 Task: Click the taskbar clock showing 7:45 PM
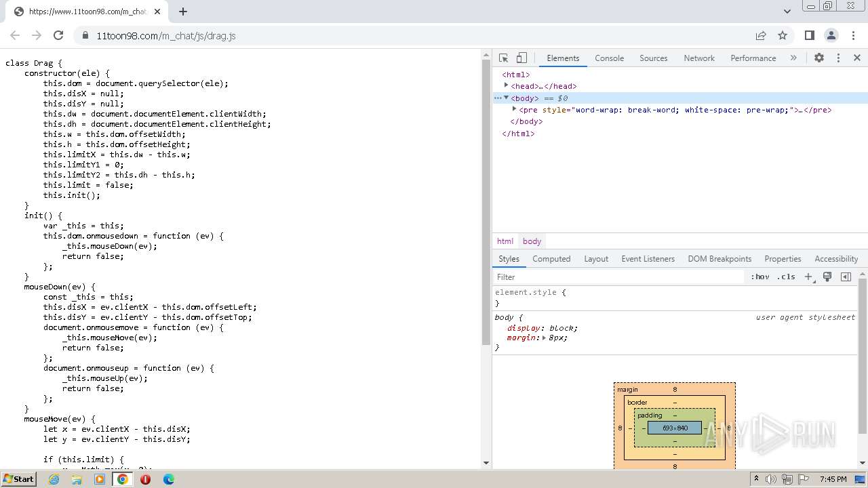coord(833,479)
